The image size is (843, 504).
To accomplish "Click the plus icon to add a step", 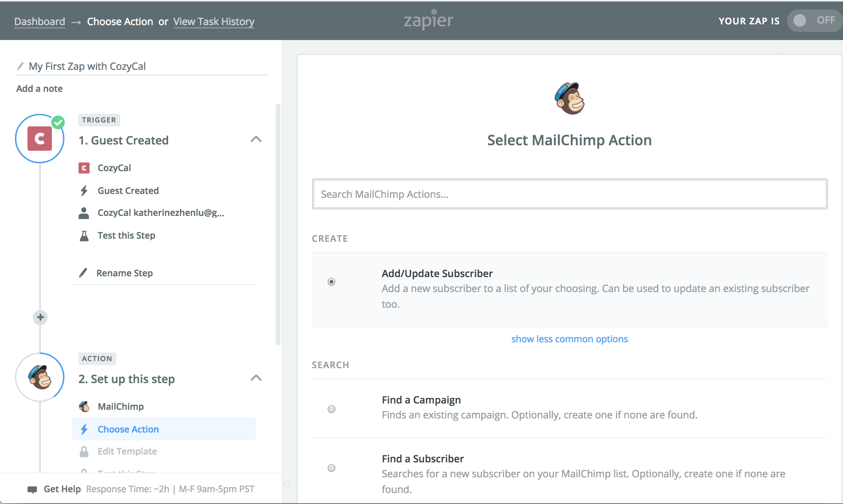I will [x=40, y=317].
